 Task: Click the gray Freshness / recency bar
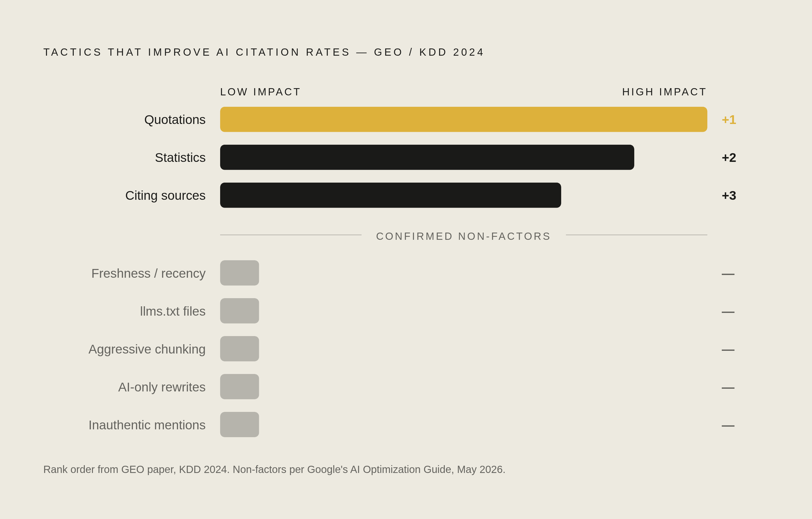point(239,273)
